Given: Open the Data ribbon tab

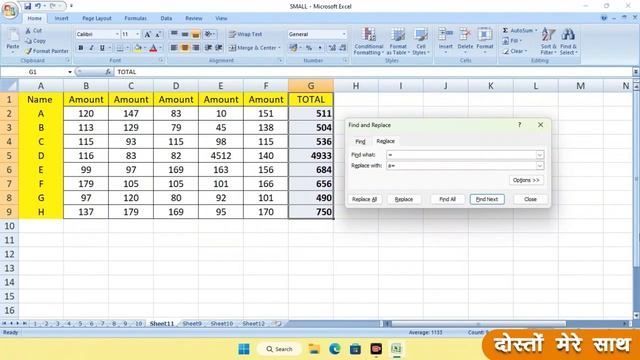Looking at the screenshot, I should pos(166,18).
